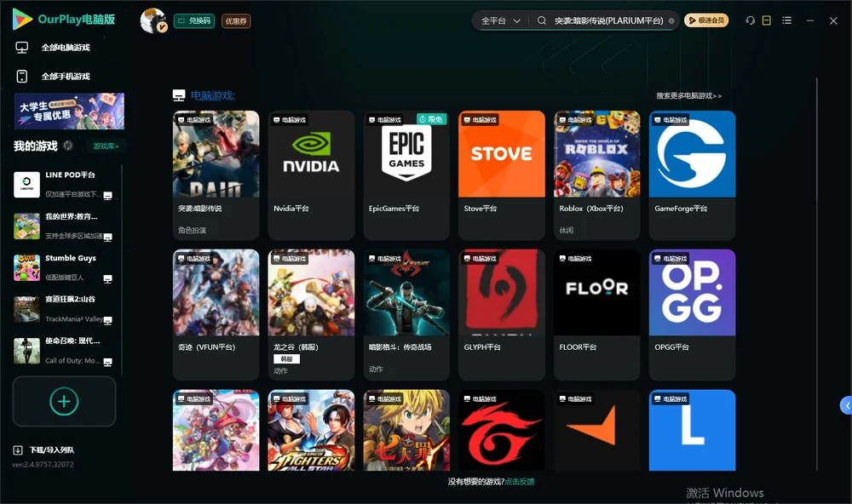Open the EpicGames平台 card

406,175
